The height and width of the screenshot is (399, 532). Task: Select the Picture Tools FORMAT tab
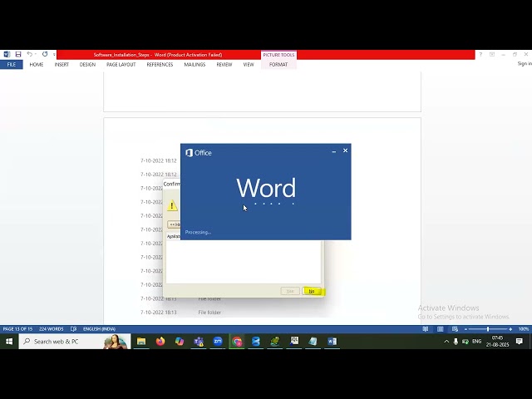(x=278, y=65)
